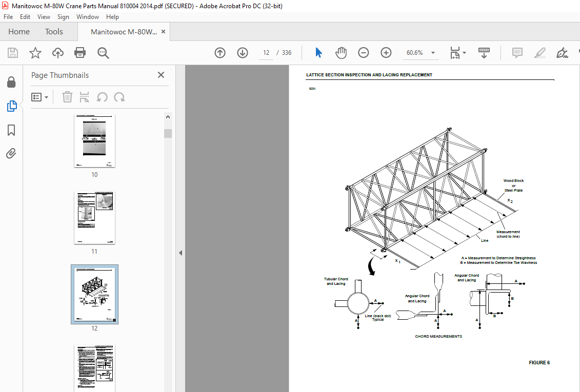Open the File menu

[x=8, y=16]
